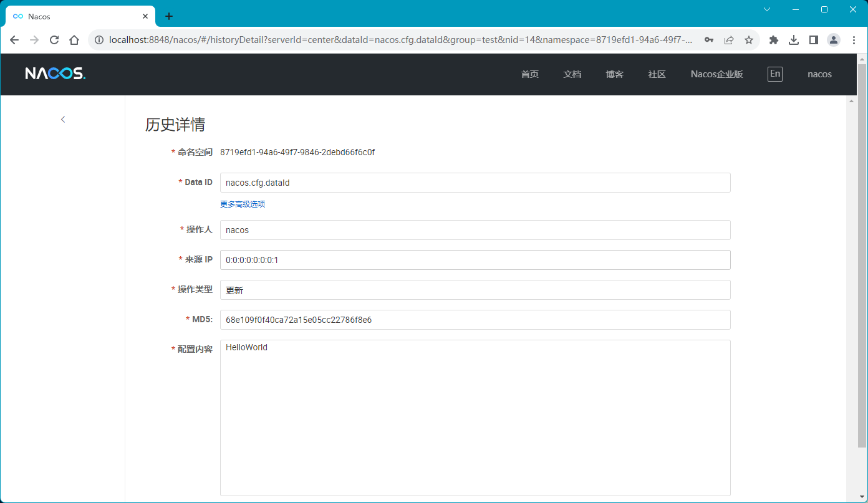Screen dimensions: 868x503
Task: Open the nacos user menu
Action: (x=819, y=74)
